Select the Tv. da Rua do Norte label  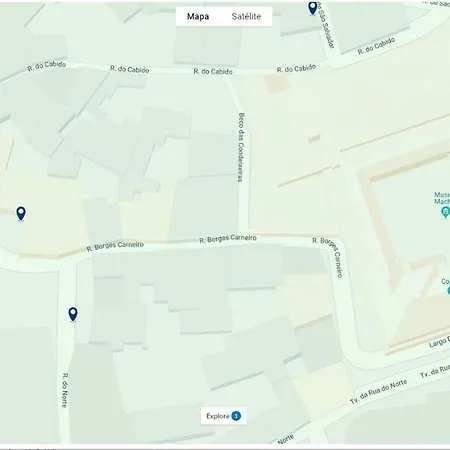pyautogui.click(x=379, y=392)
